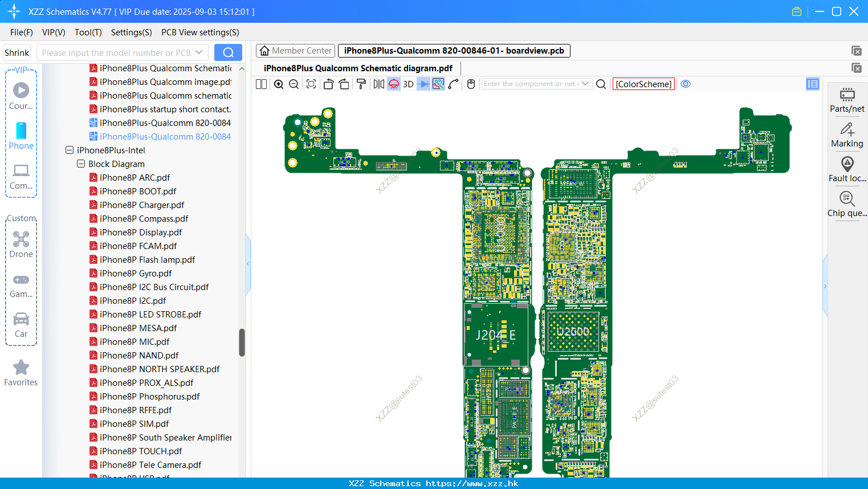Select the Drone category
Image resolution: width=868 pixels, height=489 pixels.
pyautogui.click(x=21, y=244)
